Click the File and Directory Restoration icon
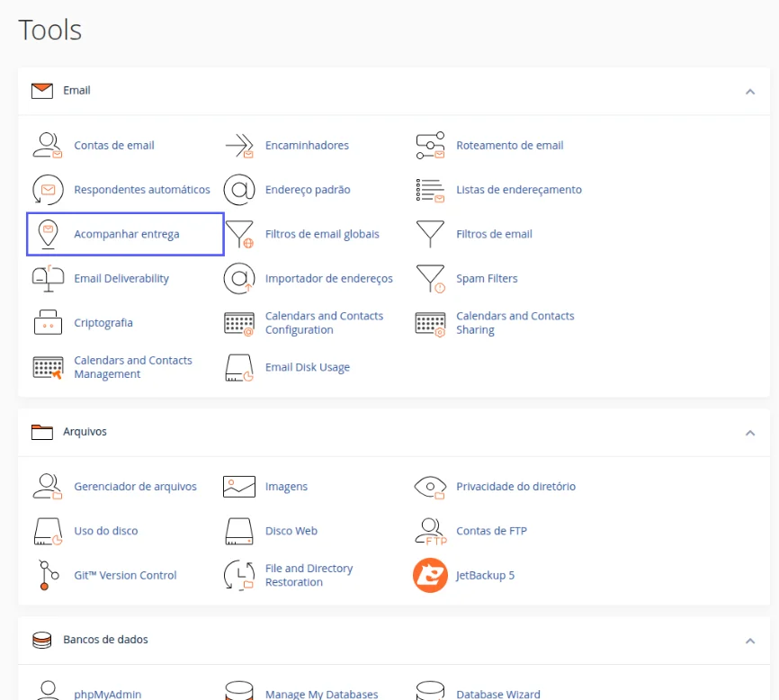 click(239, 575)
